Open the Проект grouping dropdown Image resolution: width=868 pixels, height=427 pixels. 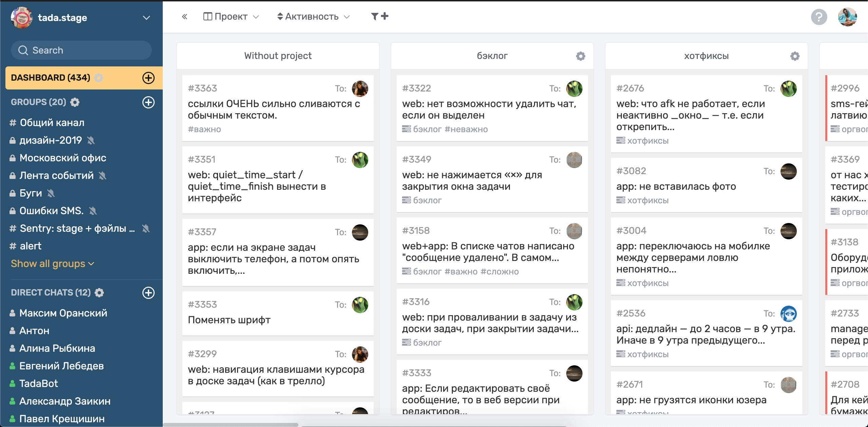pyautogui.click(x=231, y=17)
